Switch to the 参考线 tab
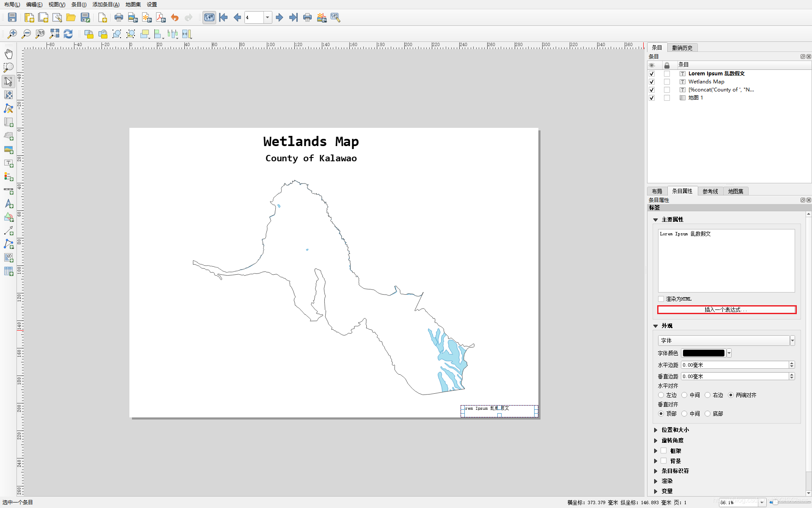This screenshot has height=508, width=812. [710, 191]
